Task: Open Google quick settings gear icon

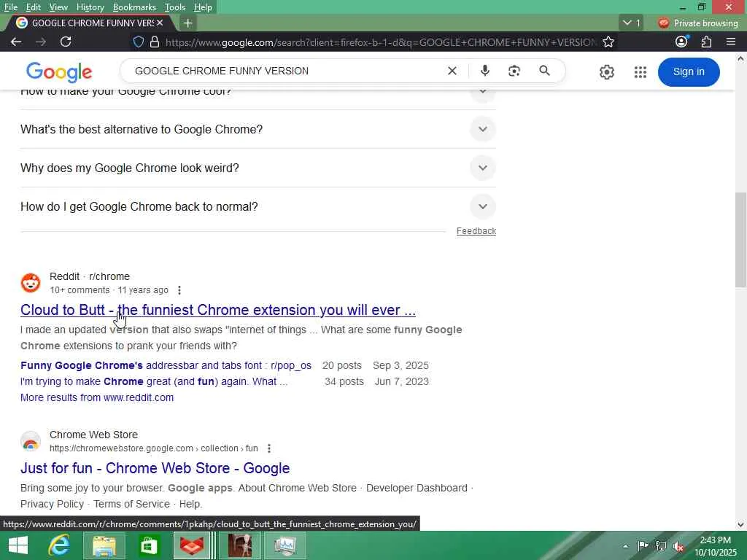Action: (606, 72)
